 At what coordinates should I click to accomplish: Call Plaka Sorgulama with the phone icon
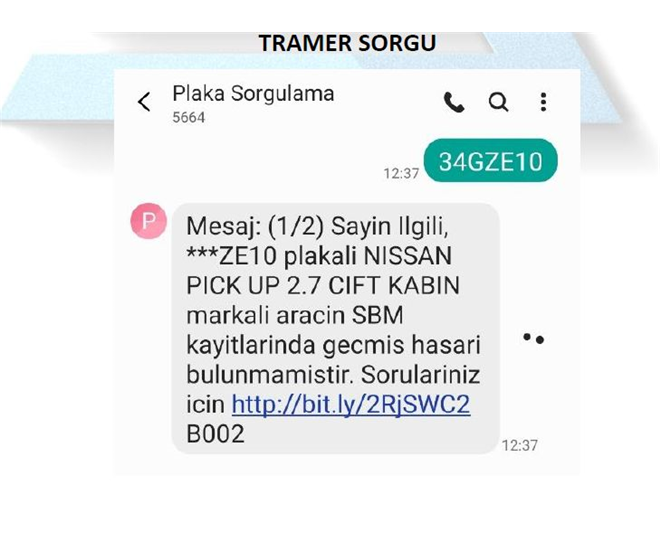[454, 102]
